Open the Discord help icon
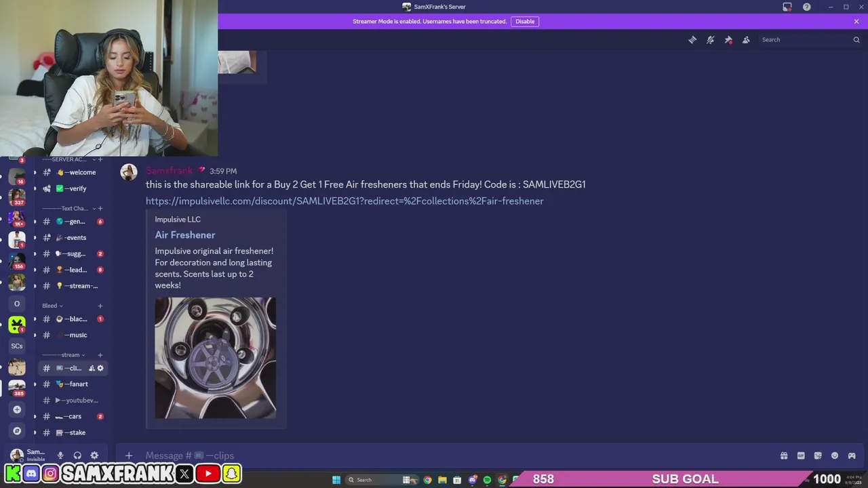This screenshot has height=488, width=868. [806, 7]
